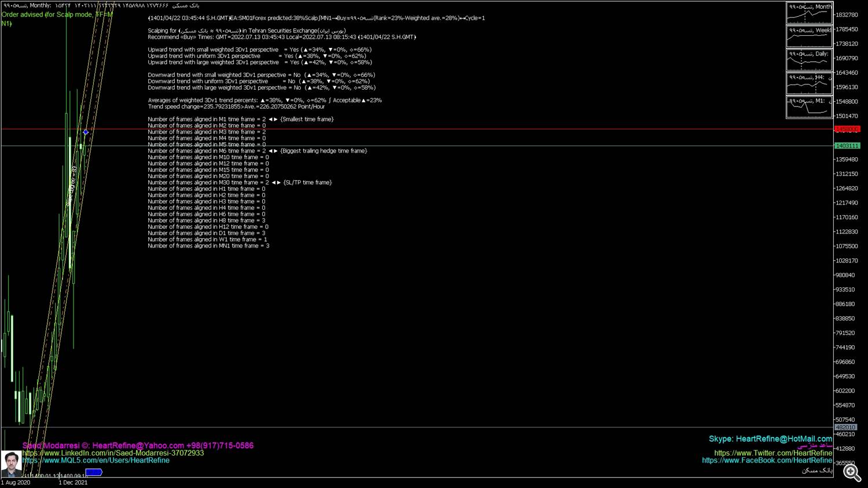Click the Upward trend large weighted 3Dv1 line
The height and width of the screenshot is (488, 868).
tap(260, 62)
